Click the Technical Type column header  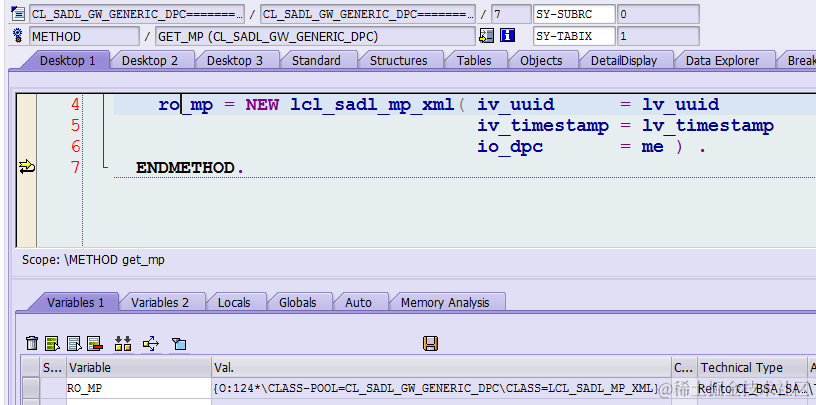752,368
